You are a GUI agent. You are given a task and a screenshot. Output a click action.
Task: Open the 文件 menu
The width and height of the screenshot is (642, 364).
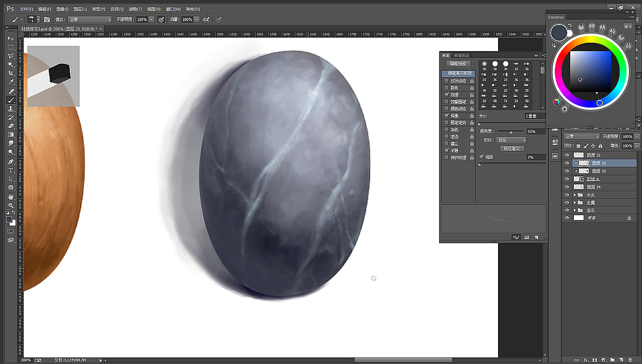click(x=26, y=9)
